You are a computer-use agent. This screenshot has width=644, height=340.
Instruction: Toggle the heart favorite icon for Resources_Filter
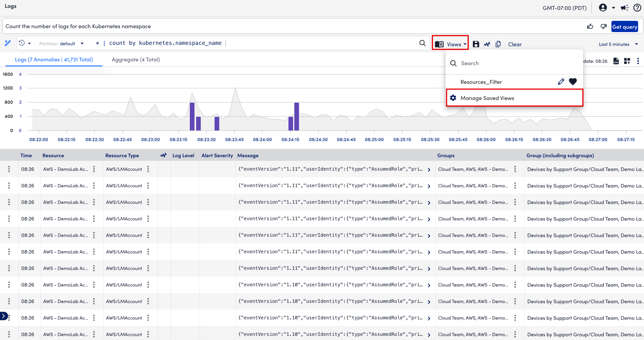click(573, 82)
